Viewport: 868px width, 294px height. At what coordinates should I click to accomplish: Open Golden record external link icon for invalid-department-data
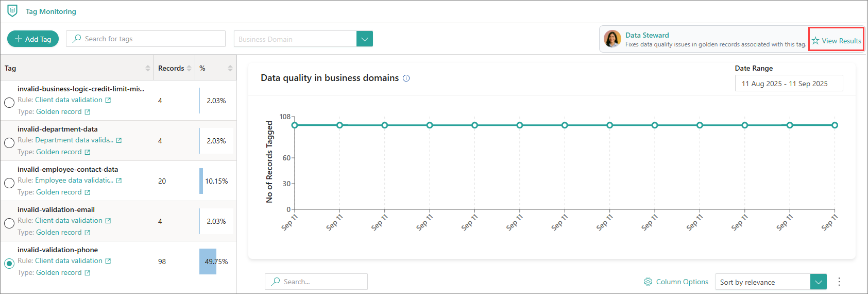point(88,152)
